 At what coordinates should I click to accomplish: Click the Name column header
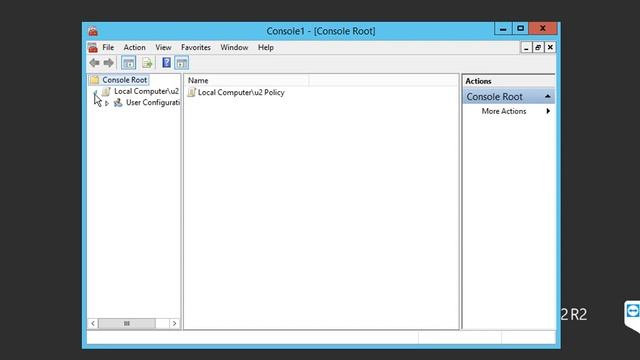tap(246, 80)
